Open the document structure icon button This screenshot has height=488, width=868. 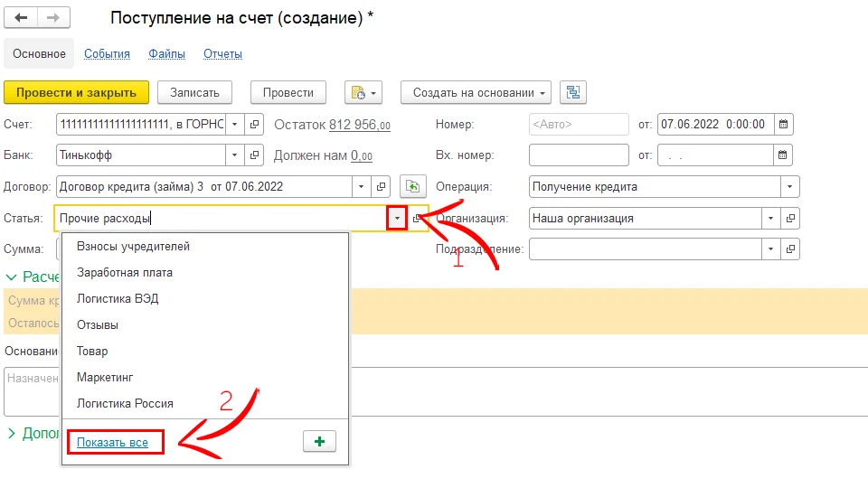573,92
